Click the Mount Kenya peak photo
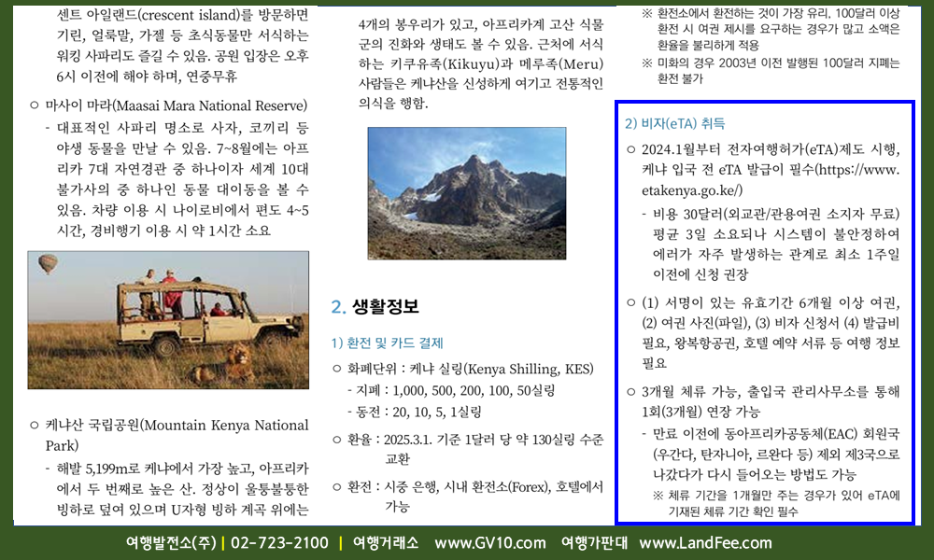The width and height of the screenshot is (934, 560). (x=467, y=193)
